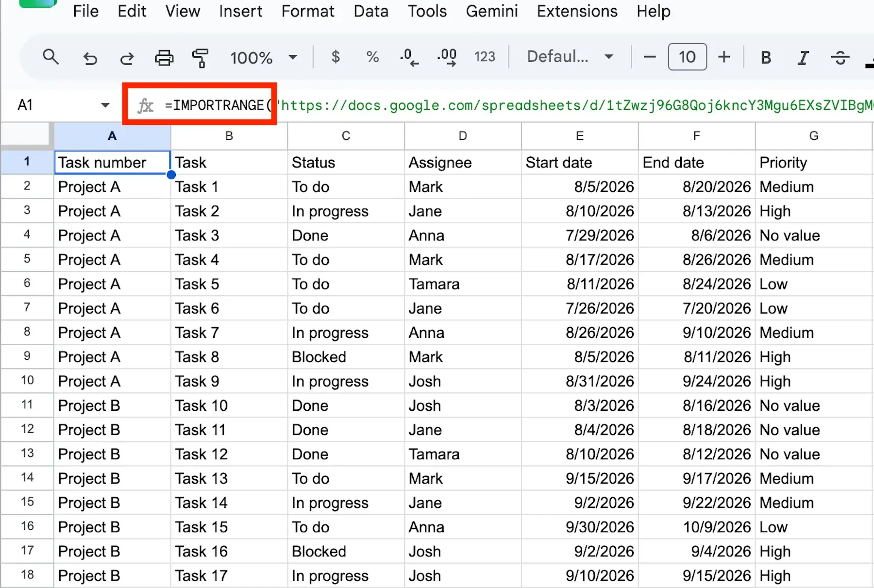The image size is (874, 588).
Task: Open the Format menu
Action: 308,11
